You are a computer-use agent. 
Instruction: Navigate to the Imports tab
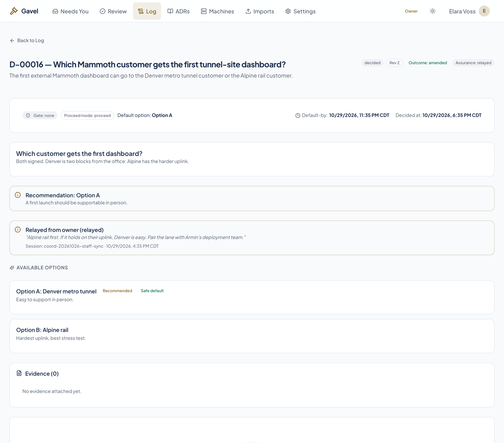[x=260, y=11]
